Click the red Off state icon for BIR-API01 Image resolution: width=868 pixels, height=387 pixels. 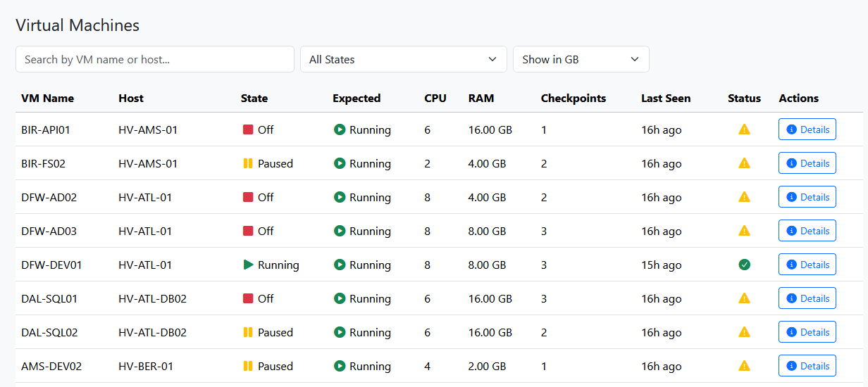click(248, 129)
